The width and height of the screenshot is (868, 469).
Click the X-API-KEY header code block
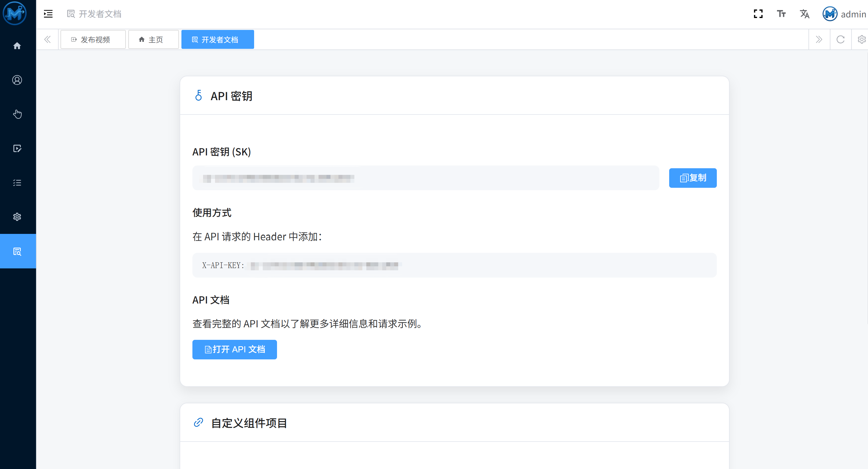[x=454, y=265]
